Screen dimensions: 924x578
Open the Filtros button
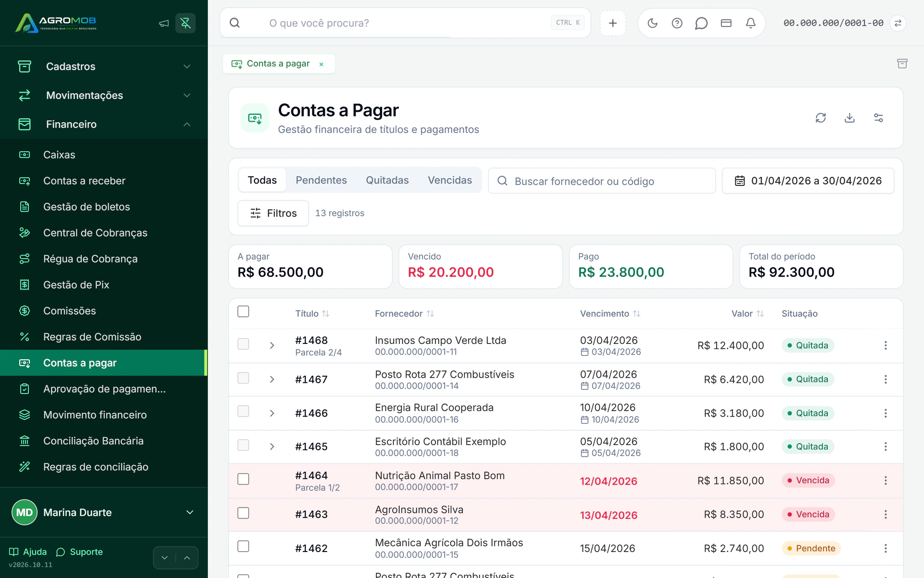point(273,213)
